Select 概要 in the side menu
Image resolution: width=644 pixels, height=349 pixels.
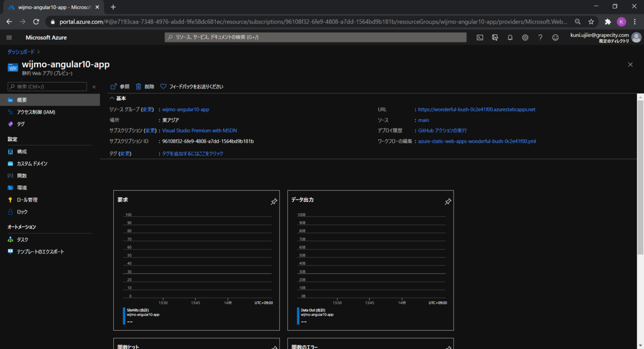50,100
